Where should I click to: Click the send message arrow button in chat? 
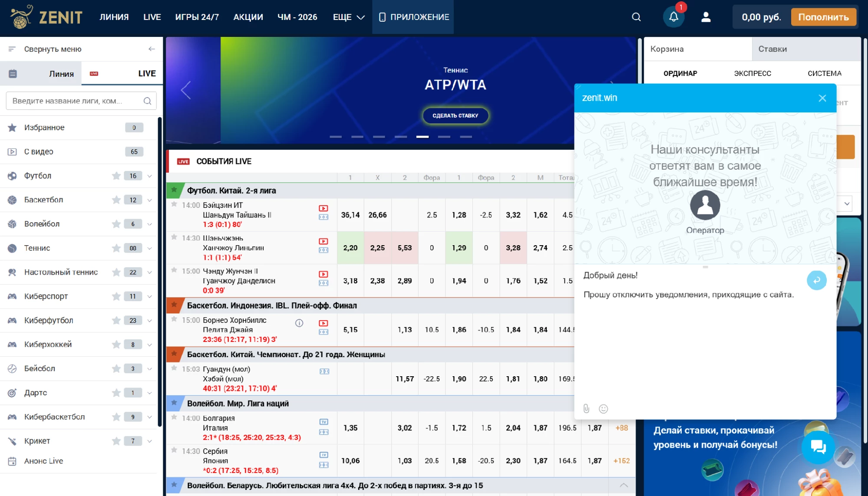pos(816,280)
